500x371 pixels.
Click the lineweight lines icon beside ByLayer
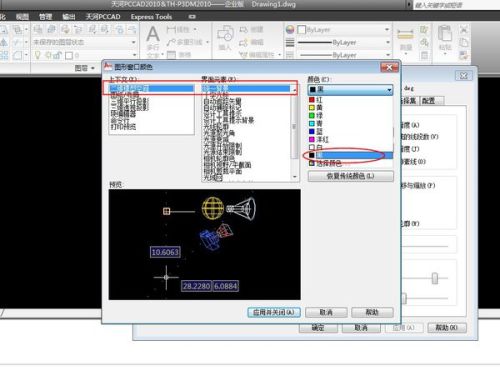click(290, 42)
